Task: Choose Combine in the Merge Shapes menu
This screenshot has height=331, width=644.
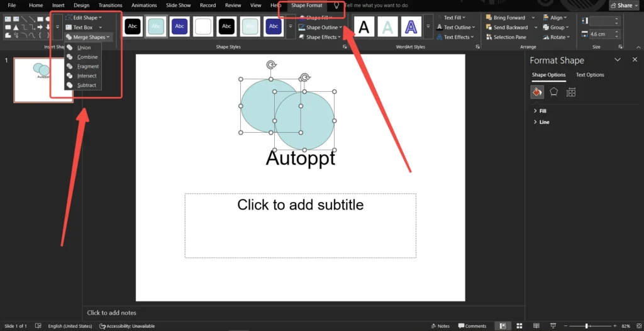Action: pos(87,57)
